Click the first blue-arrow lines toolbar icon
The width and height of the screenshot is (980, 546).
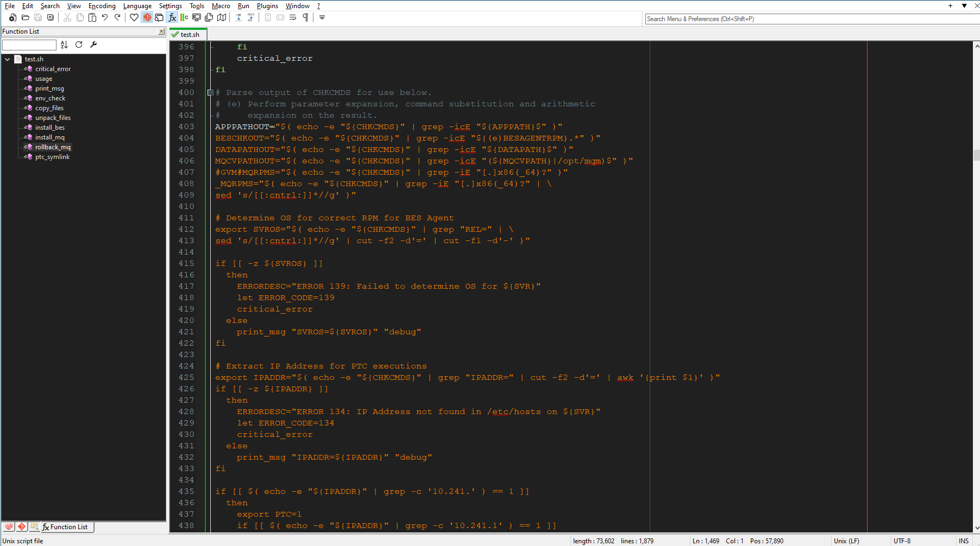(x=238, y=18)
